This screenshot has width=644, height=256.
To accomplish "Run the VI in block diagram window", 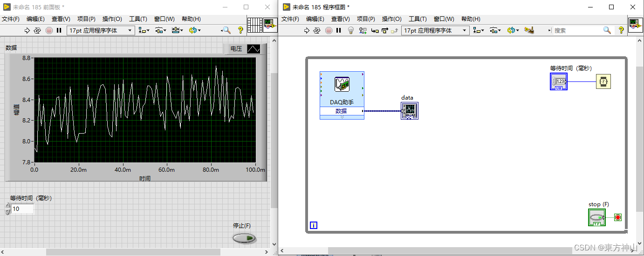I will pyautogui.click(x=307, y=30).
